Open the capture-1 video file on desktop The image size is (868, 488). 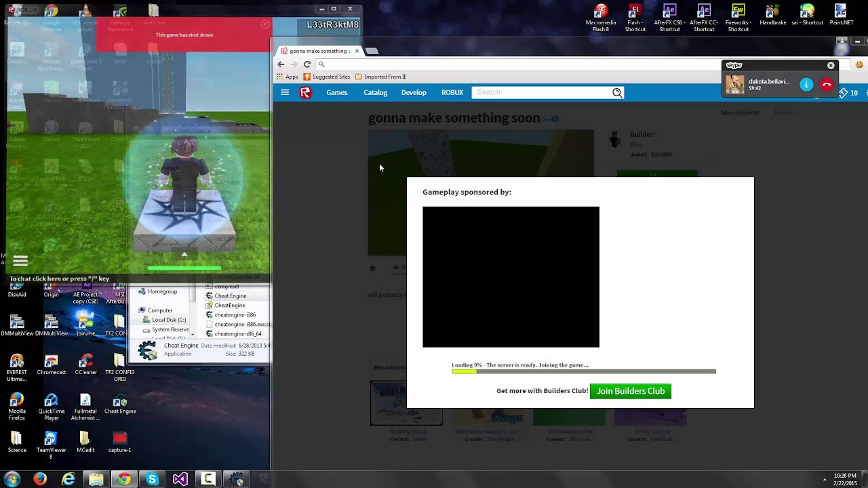(x=120, y=442)
